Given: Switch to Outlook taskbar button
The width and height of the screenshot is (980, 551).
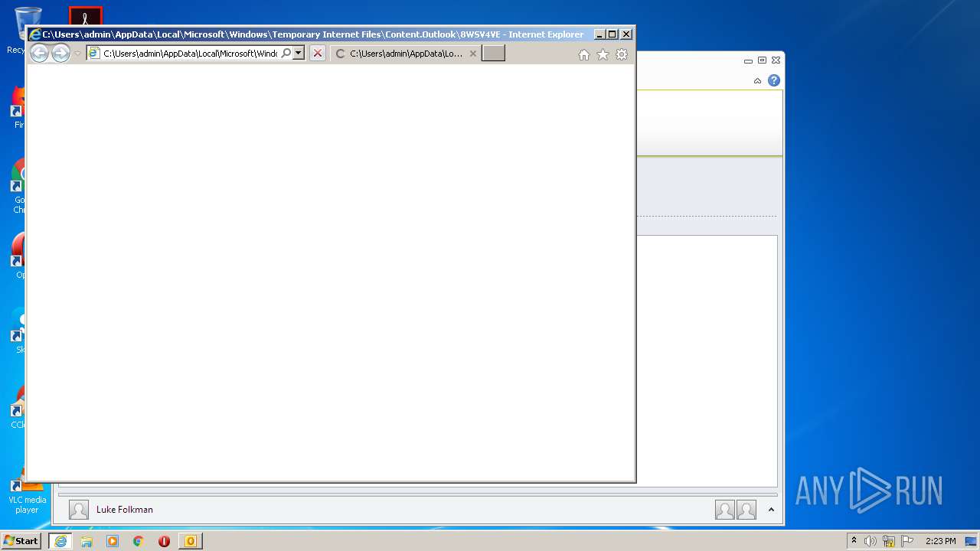Looking at the screenshot, I should pyautogui.click(x=191, y=541).
